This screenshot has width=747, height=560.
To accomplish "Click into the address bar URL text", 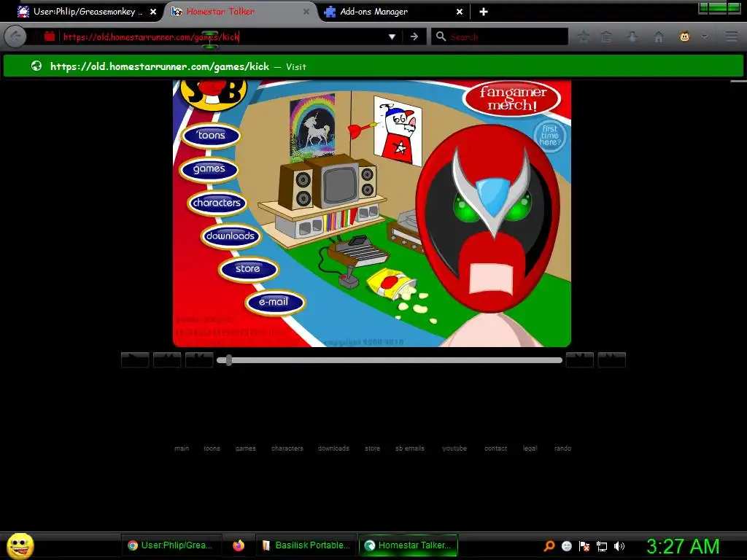I will pos(150,36).
